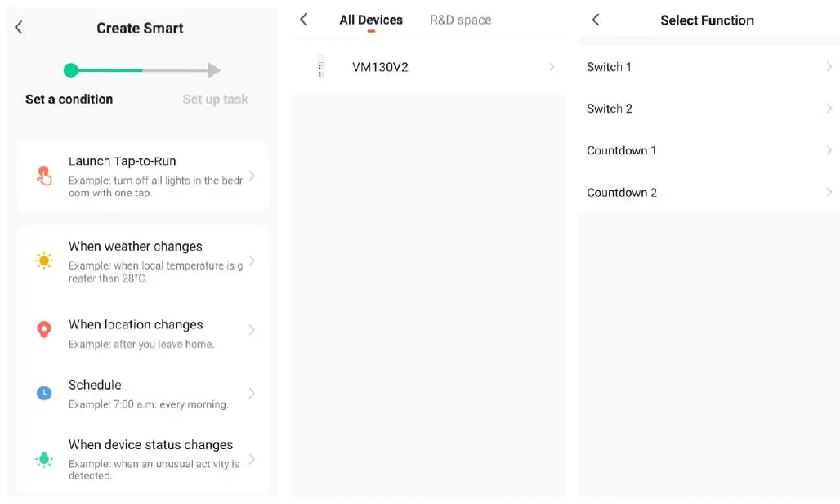Tap the green device status bulb icon
Image resolution: width=840 pixels, height=504 pixels.
(44, 459)
